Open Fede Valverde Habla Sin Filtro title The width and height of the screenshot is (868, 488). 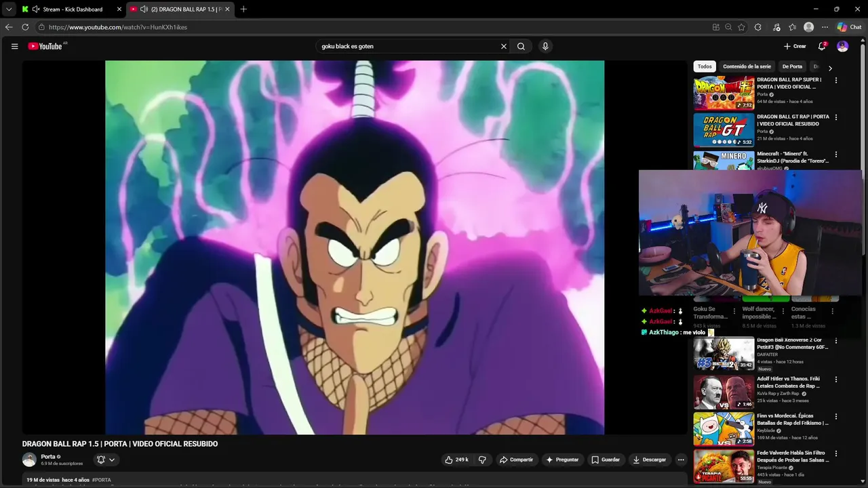792,456
